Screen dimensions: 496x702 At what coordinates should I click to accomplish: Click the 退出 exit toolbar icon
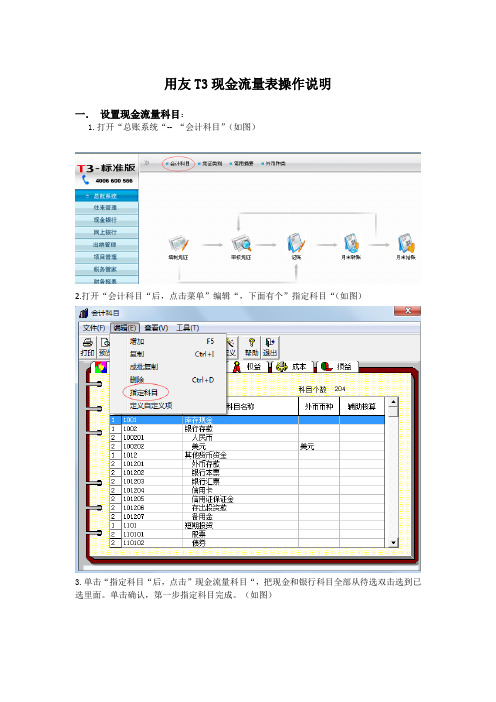coord(270,347)
